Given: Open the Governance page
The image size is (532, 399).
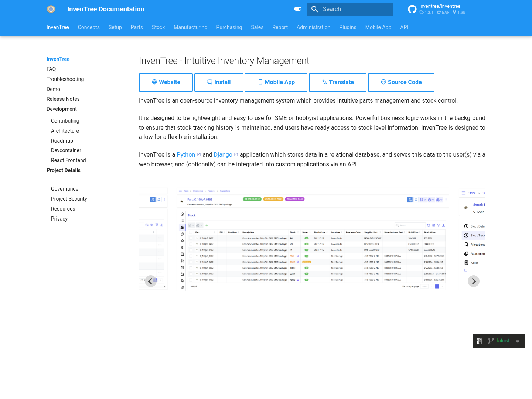Looking at the screenshot, I should (65, 189).
